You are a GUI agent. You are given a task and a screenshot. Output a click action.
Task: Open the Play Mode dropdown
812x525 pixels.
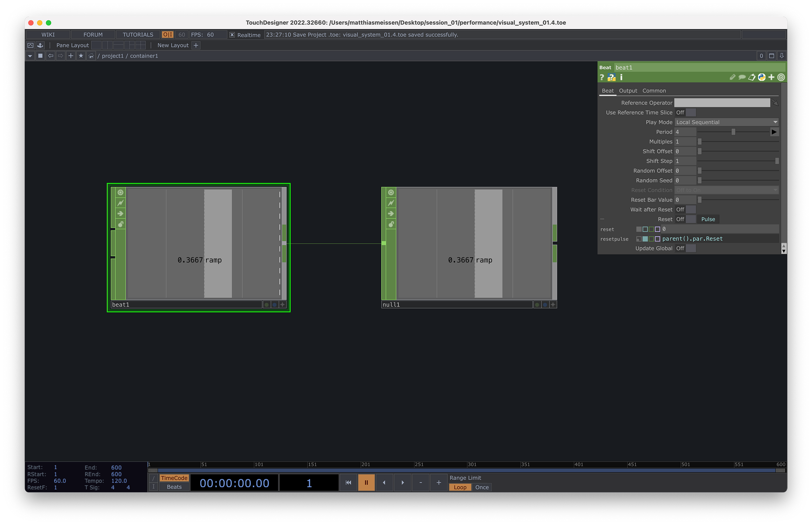(726, 122)
